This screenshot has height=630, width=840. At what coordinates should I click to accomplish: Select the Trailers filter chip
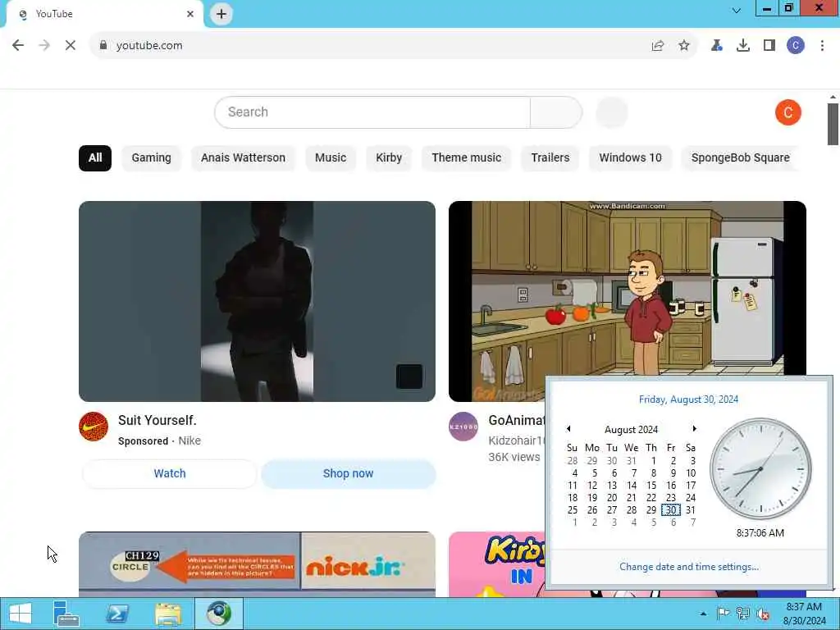(x=550, y=158)
